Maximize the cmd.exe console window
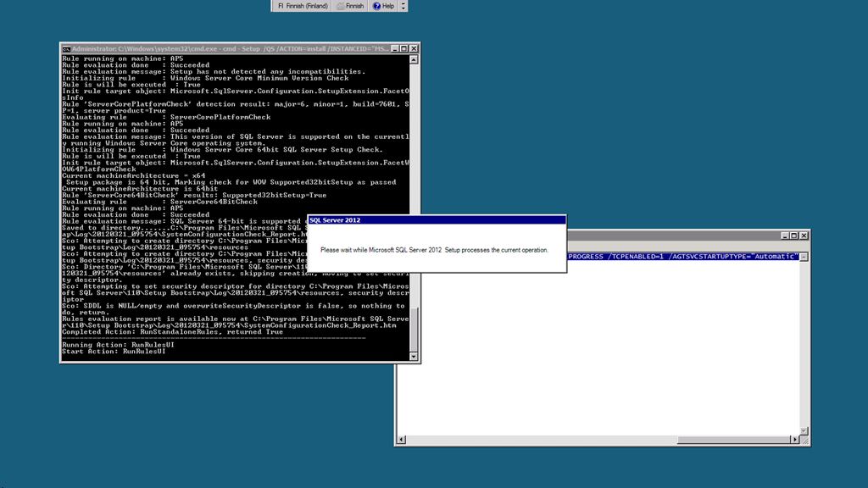868x488 pixels. coord(403,49)
